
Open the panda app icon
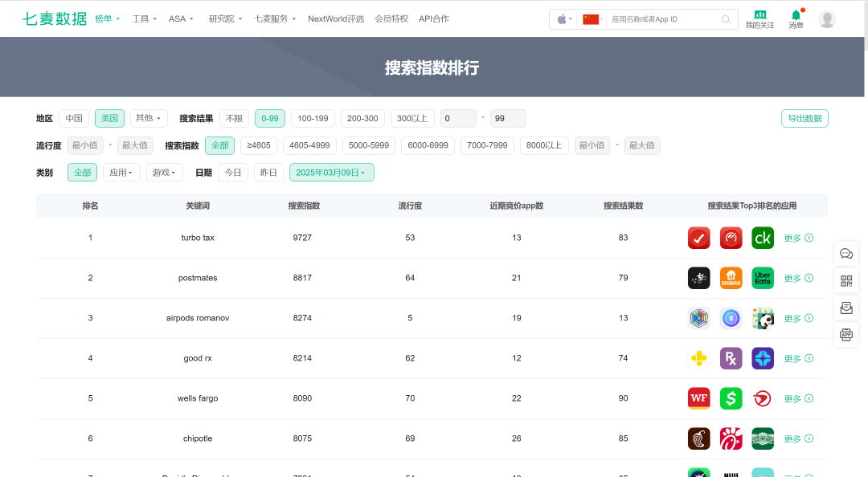click(763, 318)
